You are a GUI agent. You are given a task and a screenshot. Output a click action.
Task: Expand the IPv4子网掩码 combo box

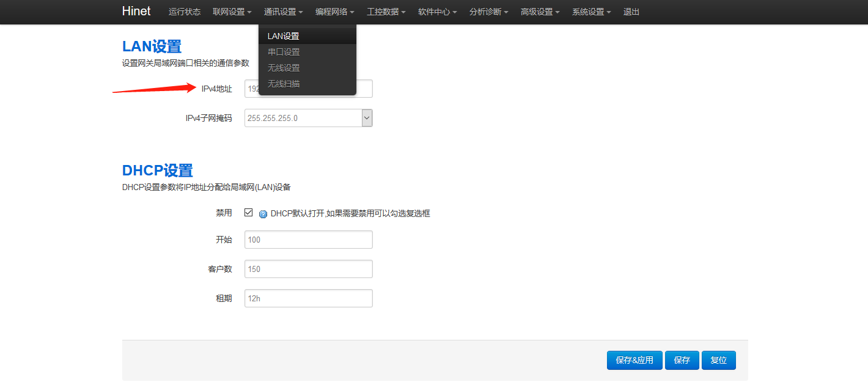[367, 117]
